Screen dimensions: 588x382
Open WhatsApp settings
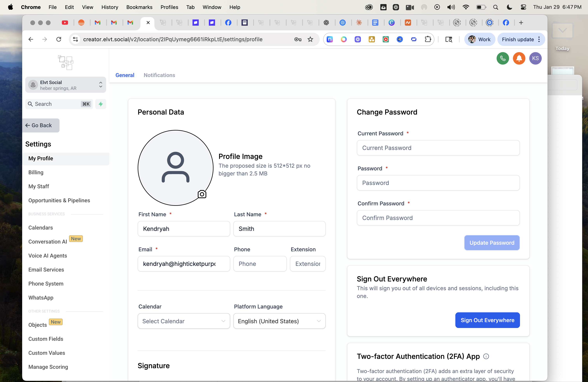click(x=41, y=298)
